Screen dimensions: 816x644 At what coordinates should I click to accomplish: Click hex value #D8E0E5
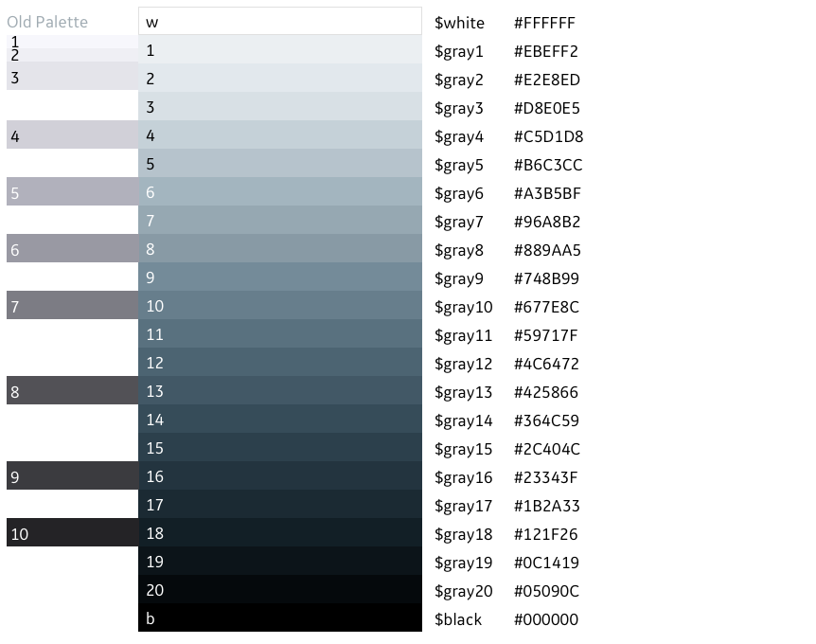pyautogui.click(x=547, y=108)
